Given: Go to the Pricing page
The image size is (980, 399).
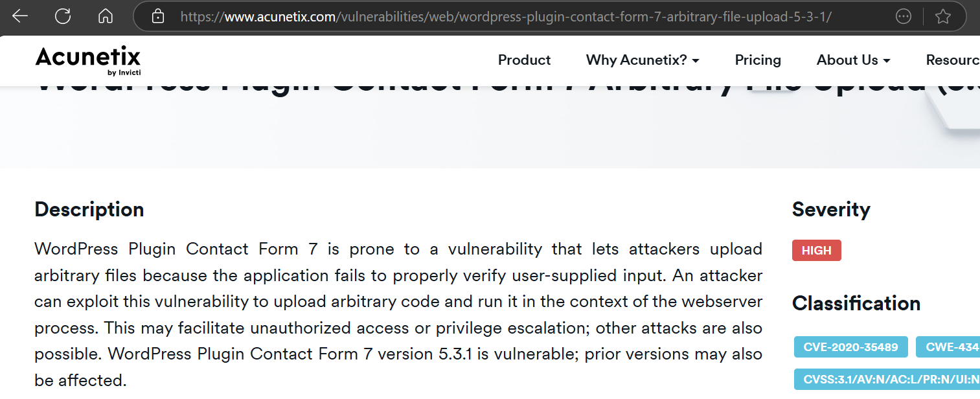Looking at the screenshot, I should [x=758, y=60].
